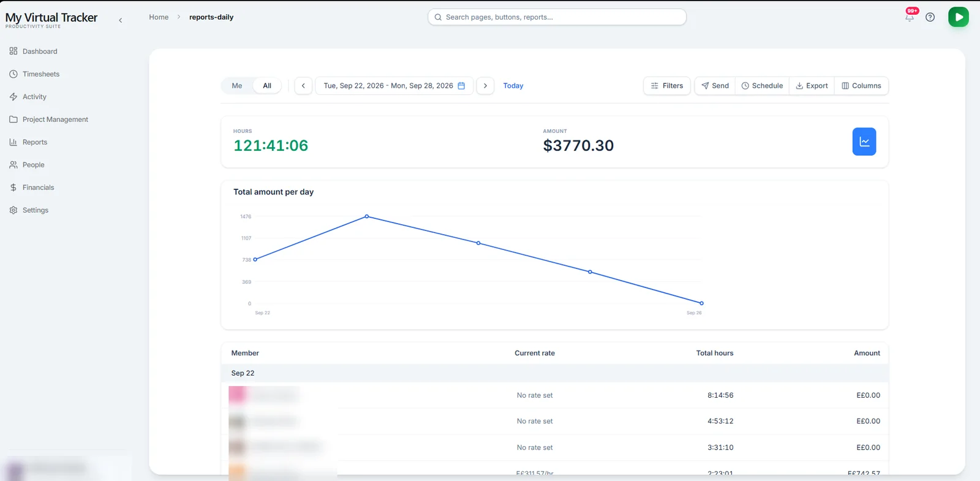
Task: Click the 4:53:12 total hours cell
Action: point(720,421)
